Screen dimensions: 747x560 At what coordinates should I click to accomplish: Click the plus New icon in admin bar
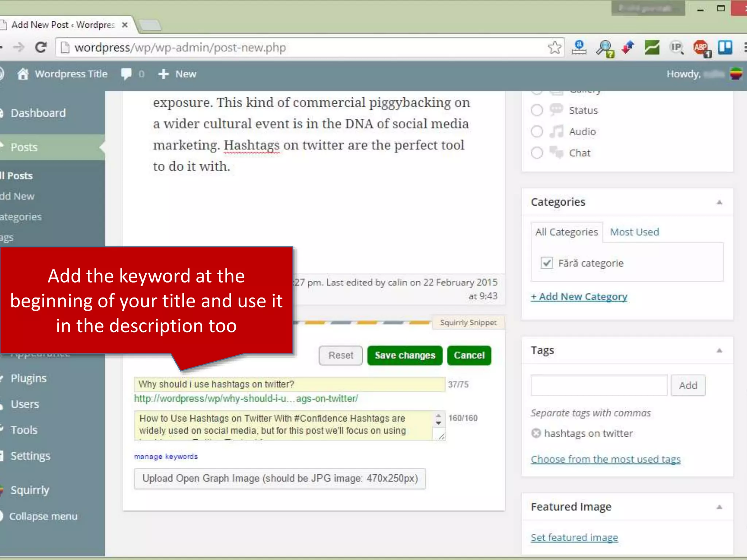(163, 74)
